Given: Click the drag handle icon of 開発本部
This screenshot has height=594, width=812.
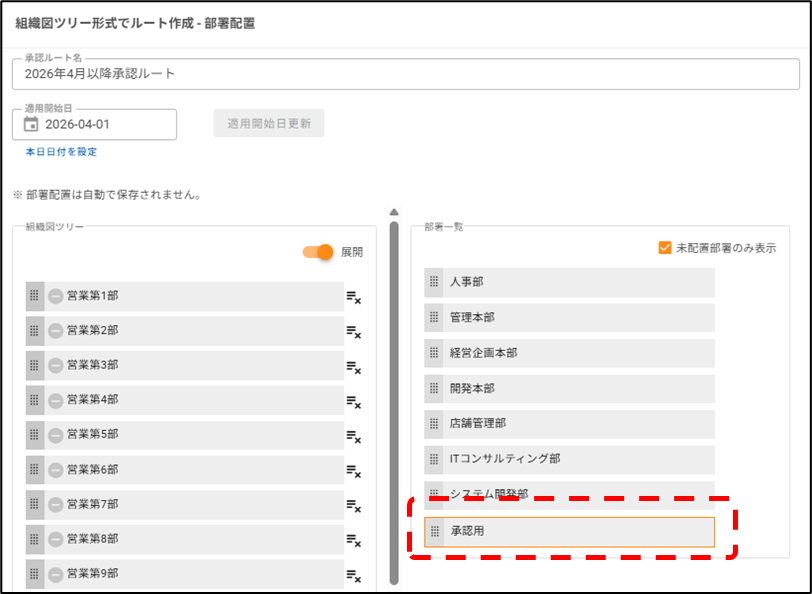Looking at the screenshot, I should [x=434, y=389].
